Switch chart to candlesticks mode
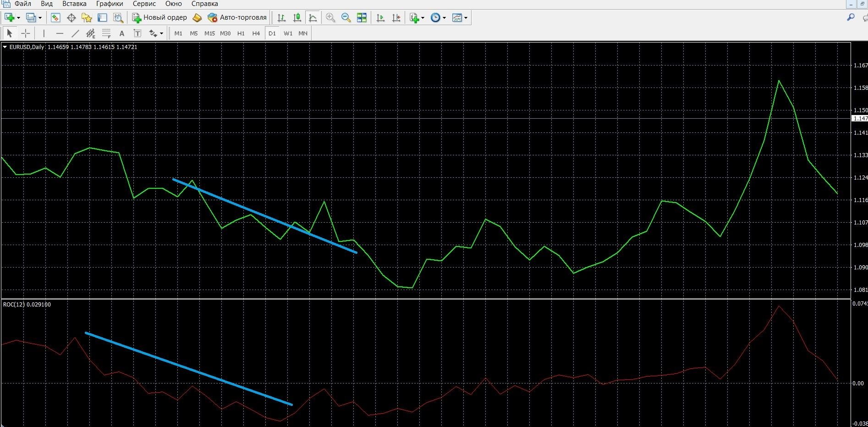868x427 pixels. 297,18
